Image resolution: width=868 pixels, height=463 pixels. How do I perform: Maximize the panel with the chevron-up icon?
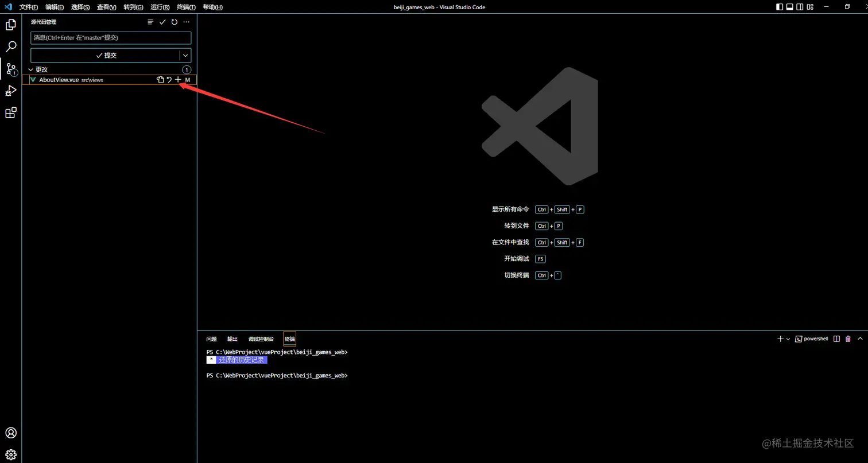860,339
